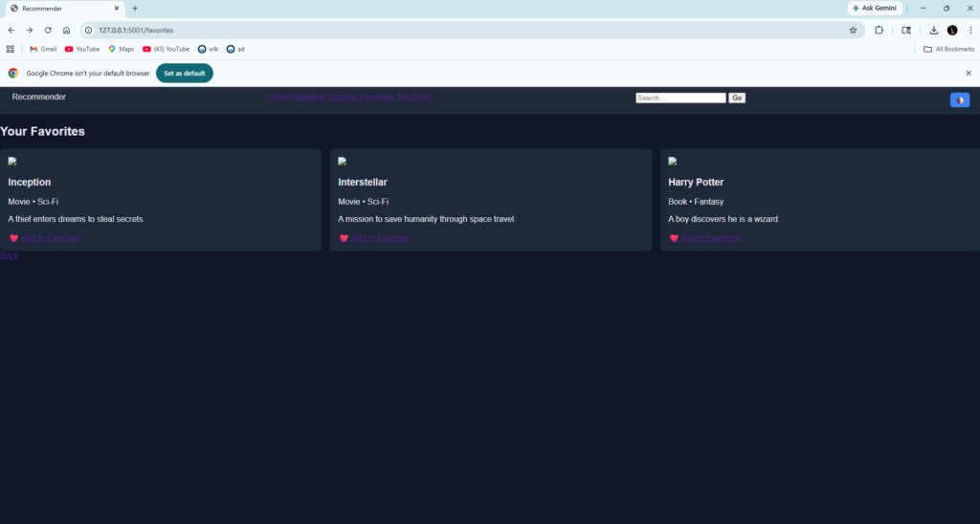
Task: Open the Top Picks navigation link
Action: click(414, 98)
